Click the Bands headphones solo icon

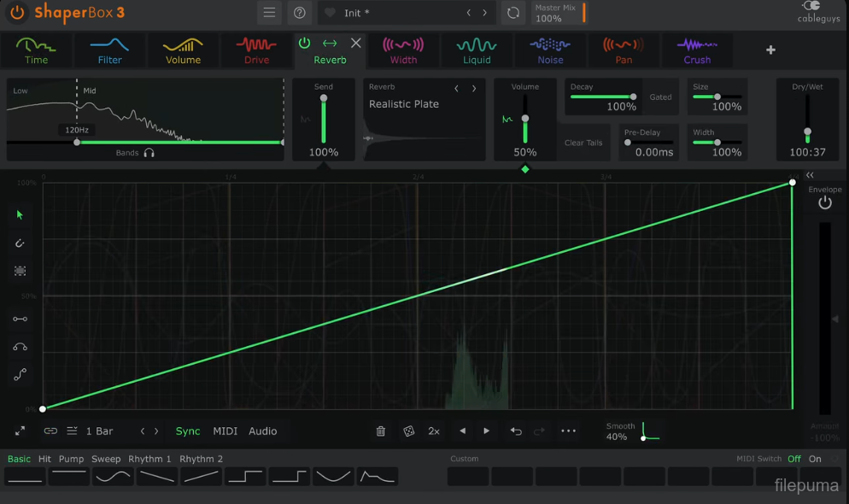[x=149, y=153]
